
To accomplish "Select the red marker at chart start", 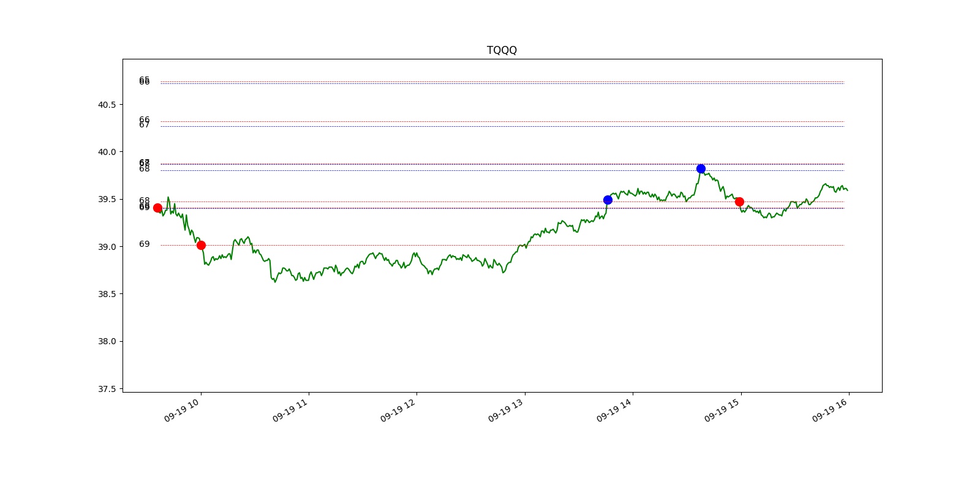I will click(157, 208).
